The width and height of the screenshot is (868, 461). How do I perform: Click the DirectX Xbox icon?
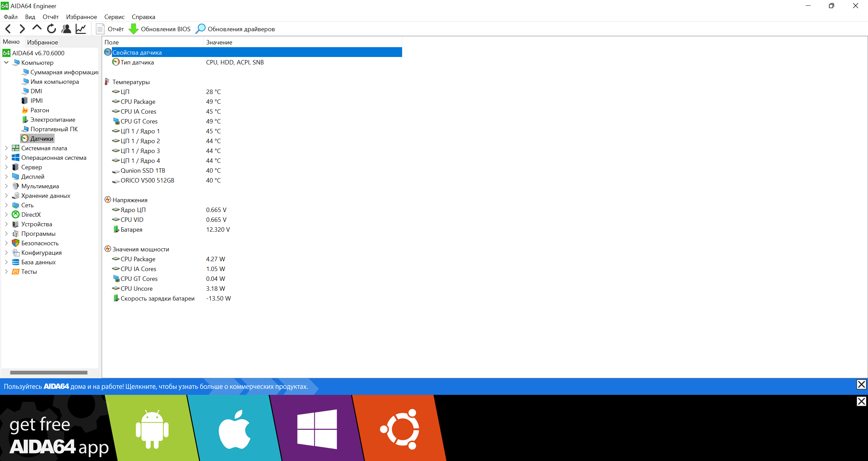(x=16, y=214)
